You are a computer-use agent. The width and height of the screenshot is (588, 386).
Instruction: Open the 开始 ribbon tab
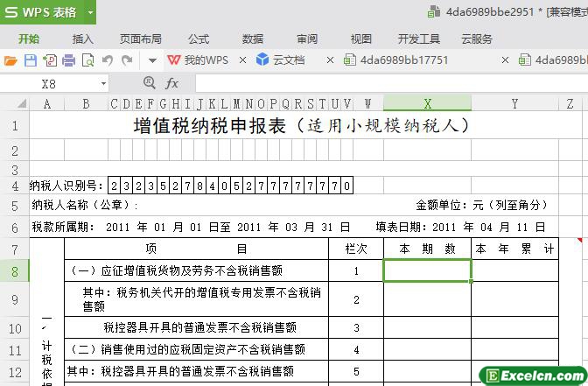[x=29, y=39]
